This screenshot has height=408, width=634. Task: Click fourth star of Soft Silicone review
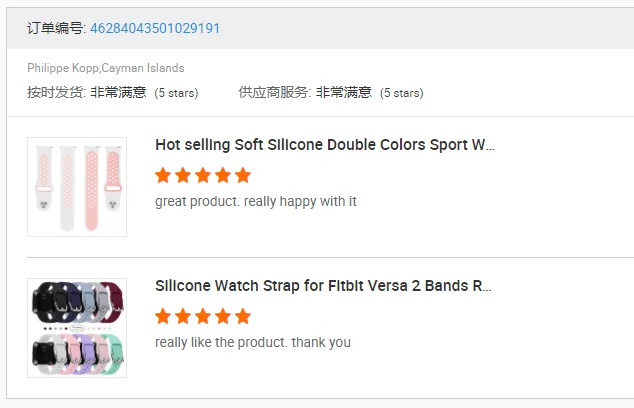(222, 176)
